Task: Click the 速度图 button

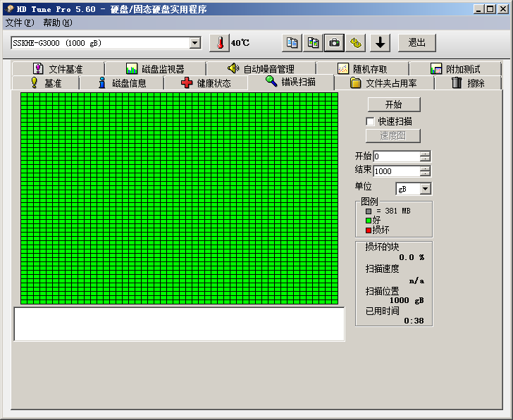Action: pyautogui.click(x=393, y=136)
